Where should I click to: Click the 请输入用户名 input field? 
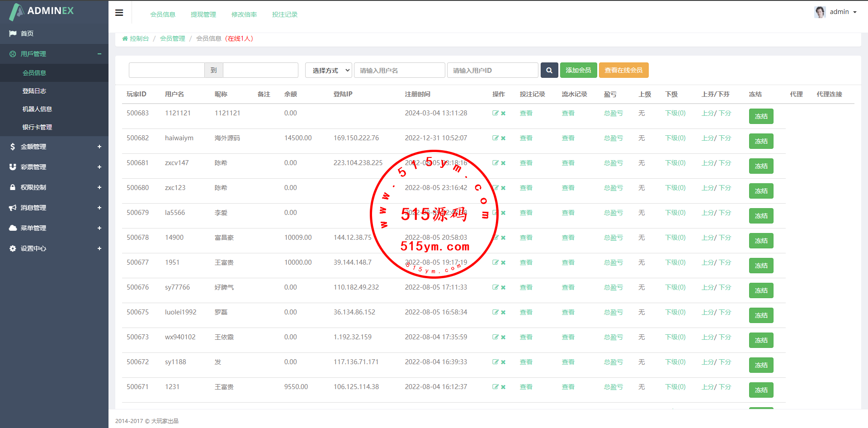(399, 70)
